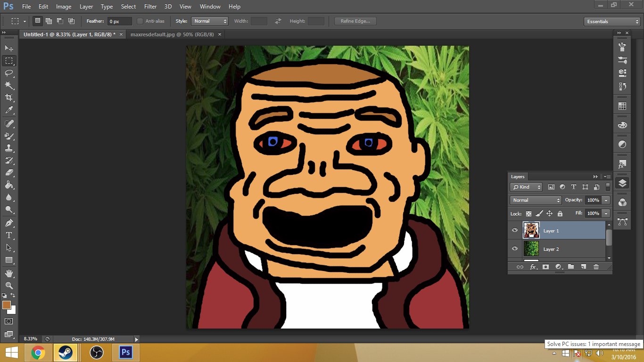Toggle lock position

coord(550,214)
